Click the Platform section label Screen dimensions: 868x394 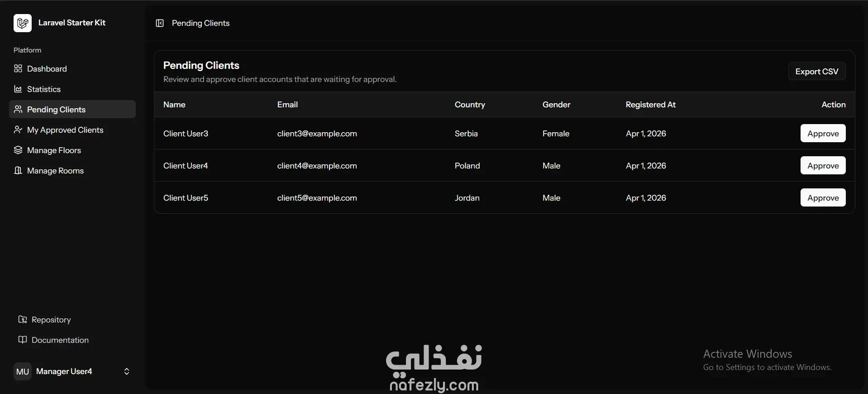pyautogui.click(x=27, y=50)
